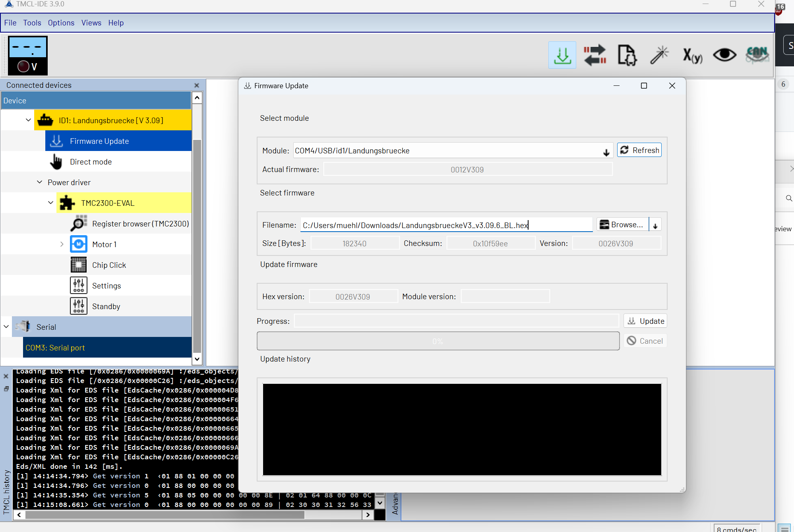Open the Views menu

(91, 23)
